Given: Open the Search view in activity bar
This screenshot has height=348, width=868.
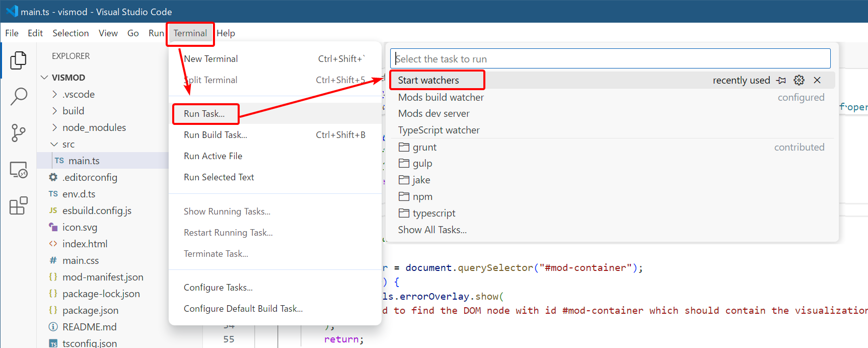Looking at the screenshot, I should click(x=18, y=96).
